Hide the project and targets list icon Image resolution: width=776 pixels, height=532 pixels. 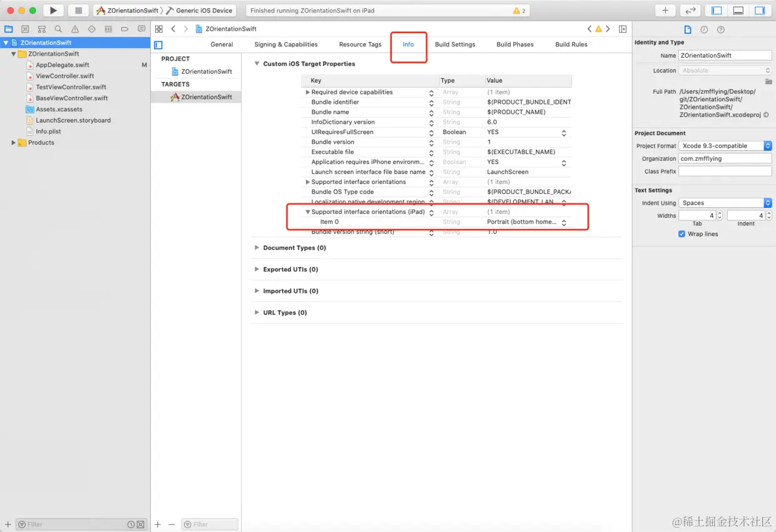(x=158, y=45)
